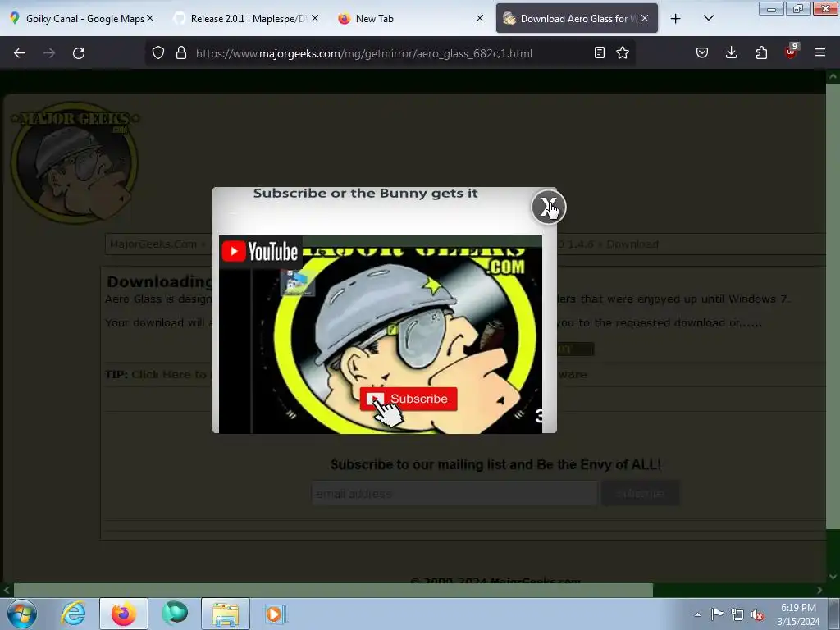
Task: Close the New Tab tab
Action: pos(480,18)
